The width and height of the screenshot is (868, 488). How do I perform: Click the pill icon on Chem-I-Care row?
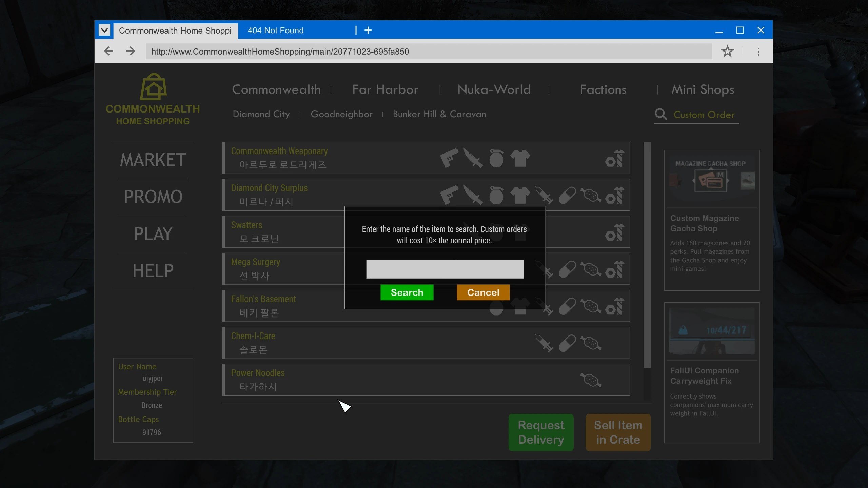(567, 343)
